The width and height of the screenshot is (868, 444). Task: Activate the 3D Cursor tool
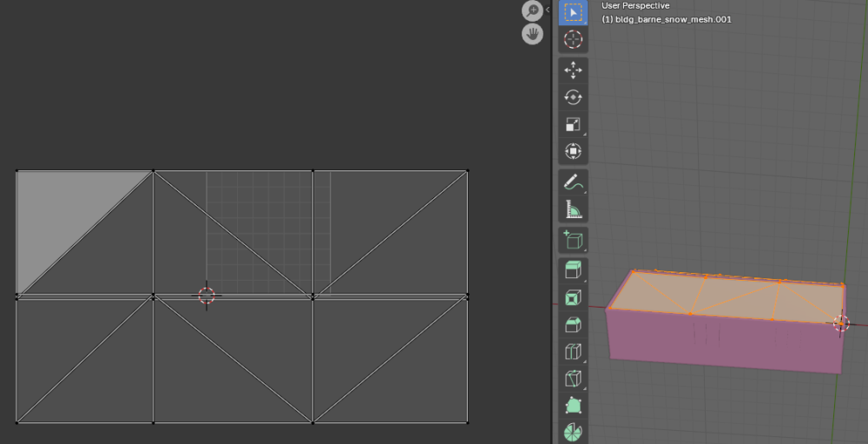click(573, 39)
